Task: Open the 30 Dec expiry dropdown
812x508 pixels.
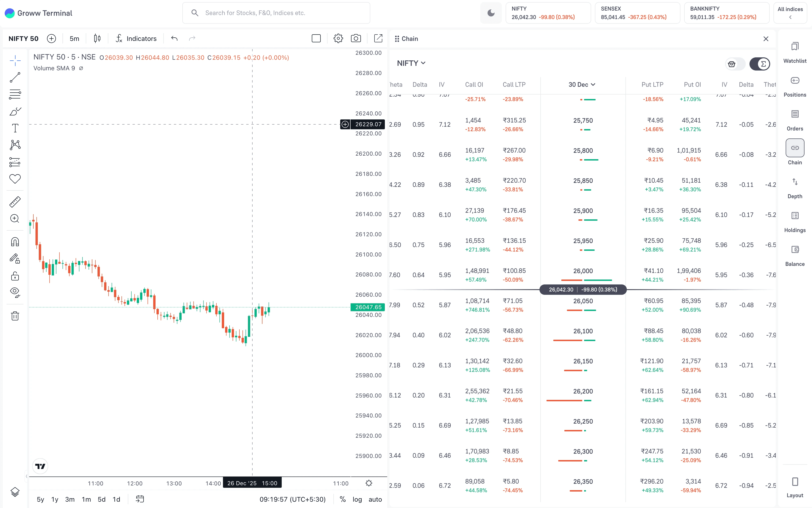Action: tap(582, 85)
